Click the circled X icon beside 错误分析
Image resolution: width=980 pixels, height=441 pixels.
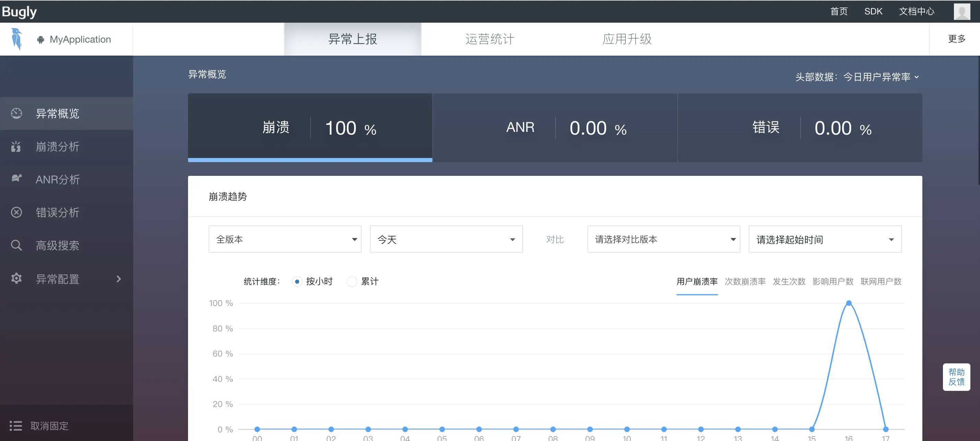click(x=16, y=212)
